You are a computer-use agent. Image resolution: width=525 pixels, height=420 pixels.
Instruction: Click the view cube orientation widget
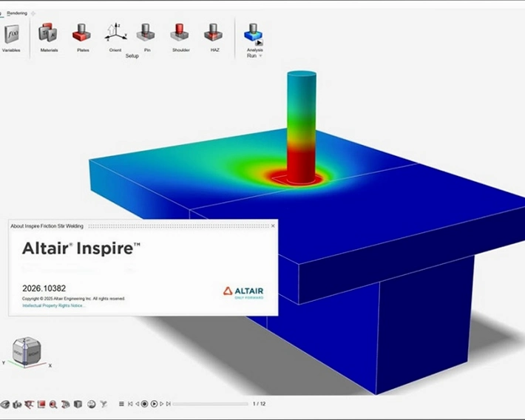(x=27, y=351)
